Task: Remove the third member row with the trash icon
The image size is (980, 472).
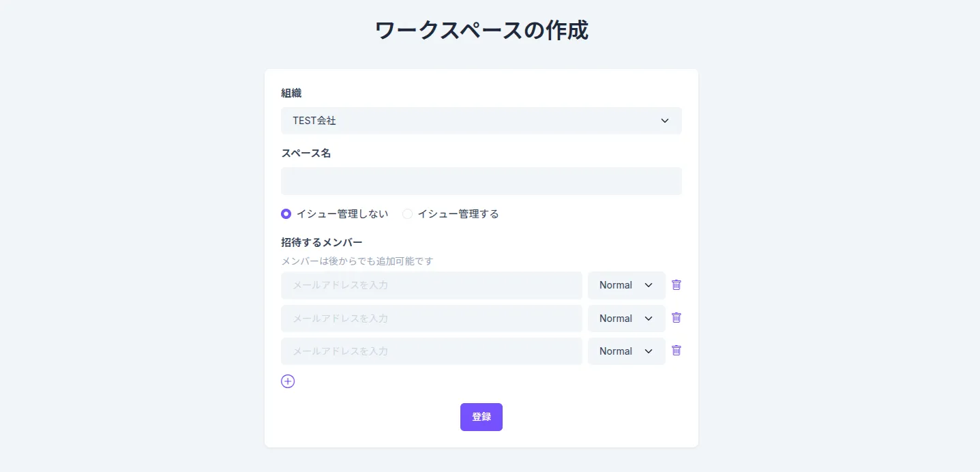Action: point(676,351)
